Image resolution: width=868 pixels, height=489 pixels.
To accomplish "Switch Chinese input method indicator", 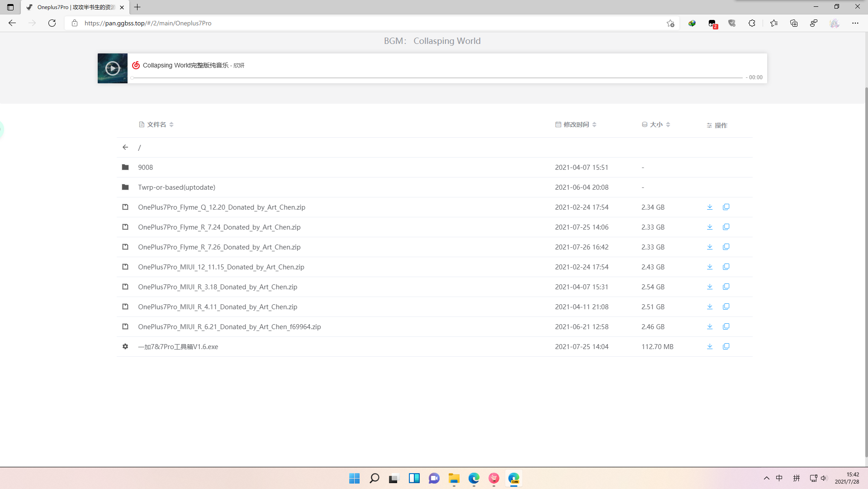I will pos(779,478).
